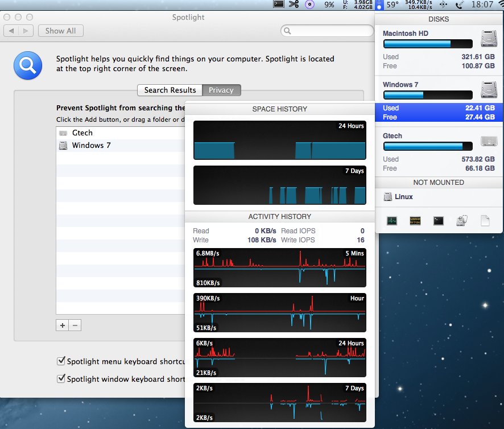Click magnifier icon in the search field

coord(287,31)
